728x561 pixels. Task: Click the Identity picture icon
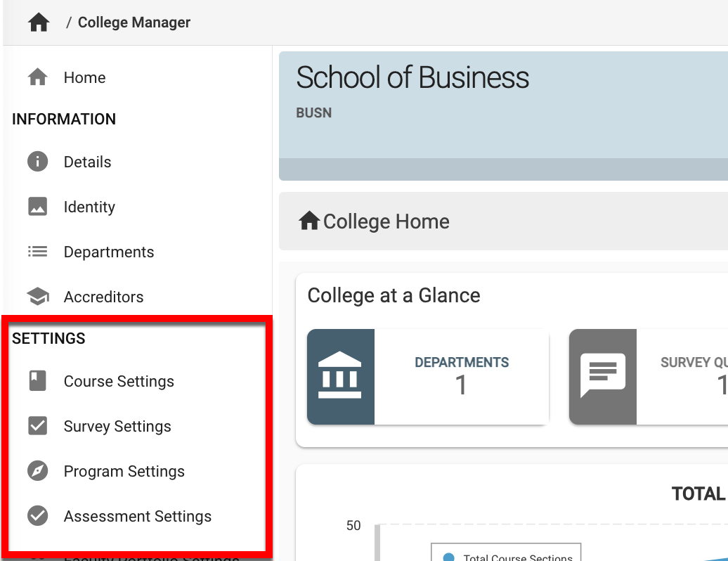[37, 207]
